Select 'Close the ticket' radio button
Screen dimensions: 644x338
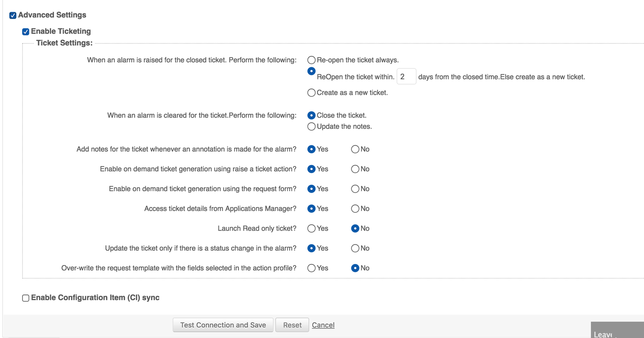(311, 115)
